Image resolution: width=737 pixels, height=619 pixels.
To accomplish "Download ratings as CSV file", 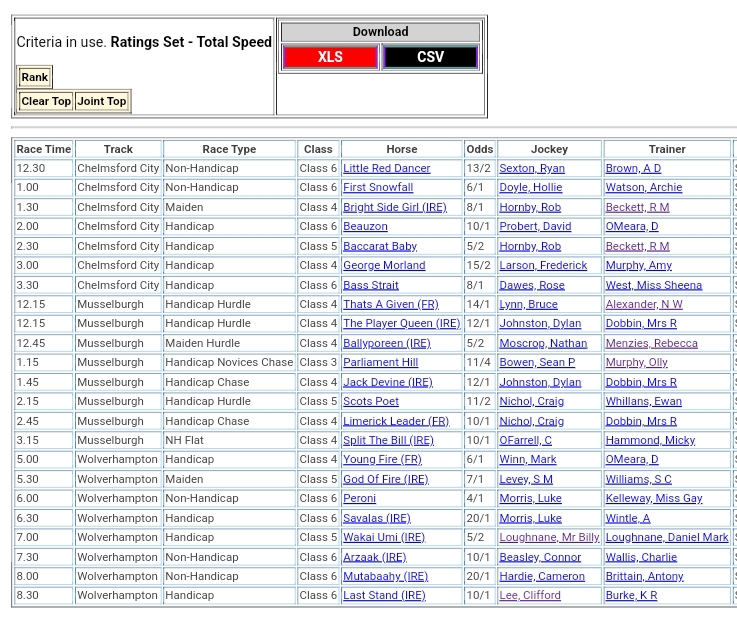I will pyautogui.click(x=430, y=57).
